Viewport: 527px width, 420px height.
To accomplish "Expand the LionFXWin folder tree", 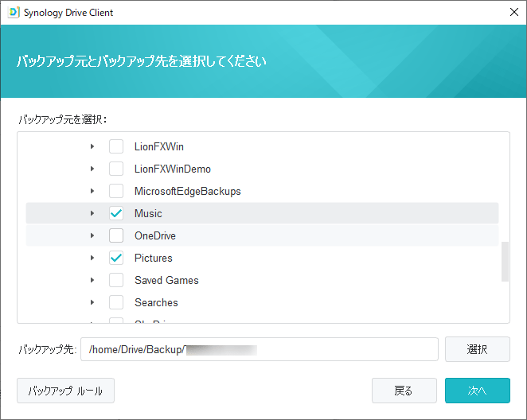I will [92, 146].
